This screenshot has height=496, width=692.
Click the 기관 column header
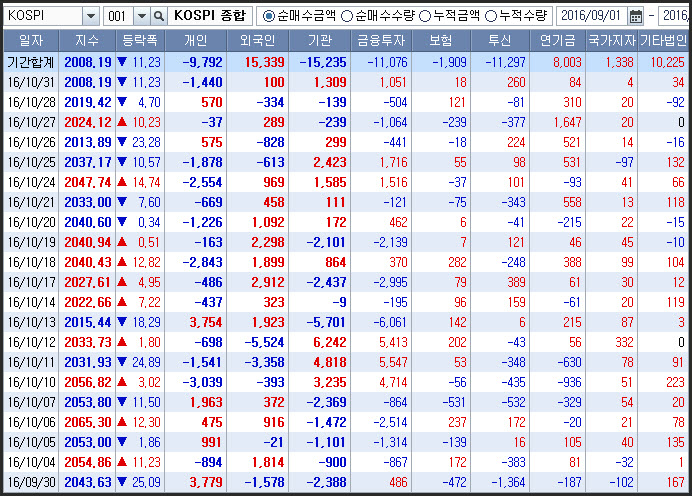[320, 41]
